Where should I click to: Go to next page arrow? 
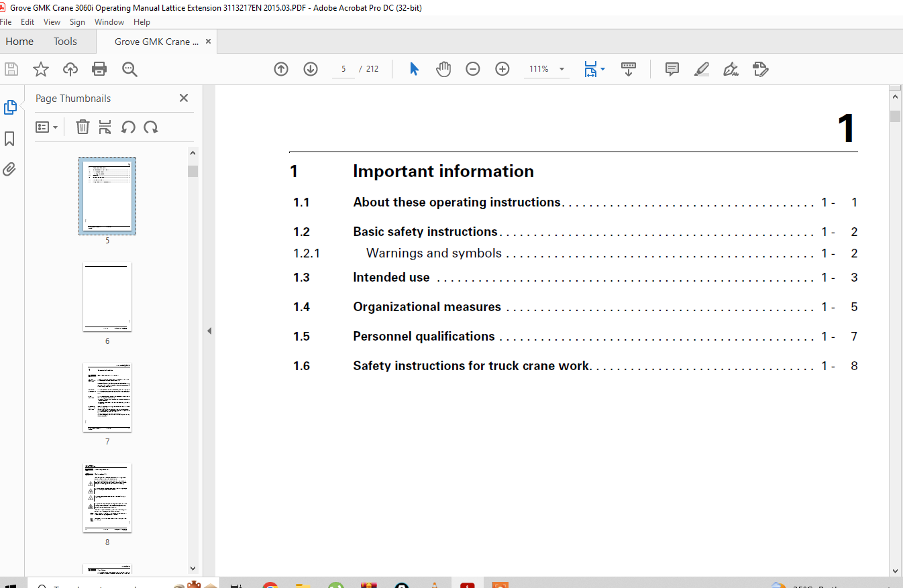tap(311, 69)
